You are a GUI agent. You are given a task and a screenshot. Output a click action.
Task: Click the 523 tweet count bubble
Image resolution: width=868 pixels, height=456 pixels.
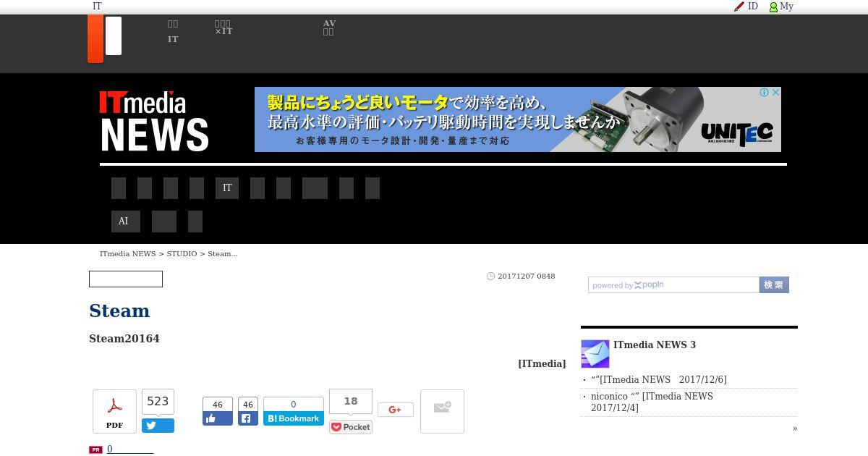tap(158, 402)
